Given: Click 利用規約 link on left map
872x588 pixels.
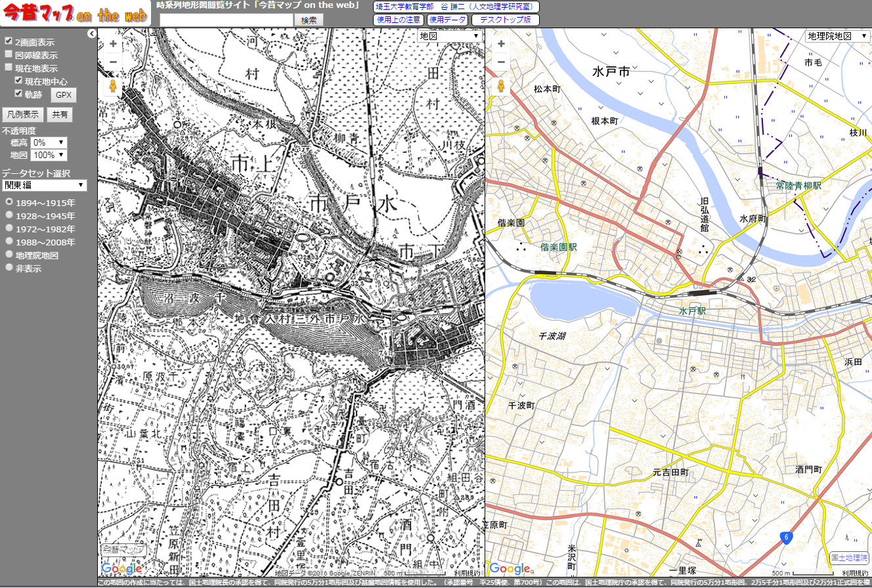Looking at the screenshot, I should point(468,573).
